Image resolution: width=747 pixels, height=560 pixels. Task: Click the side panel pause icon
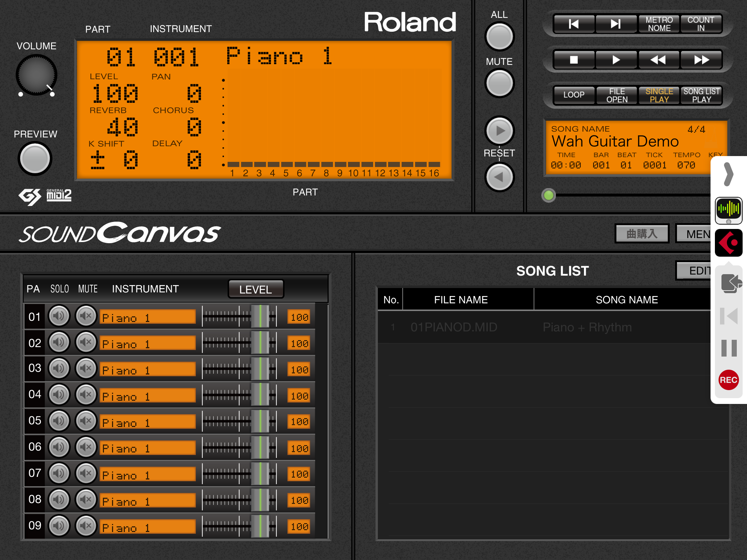pos(729,348)
